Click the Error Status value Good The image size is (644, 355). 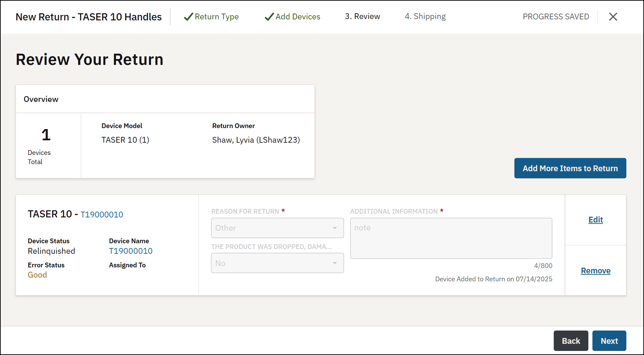coord(37,275)
